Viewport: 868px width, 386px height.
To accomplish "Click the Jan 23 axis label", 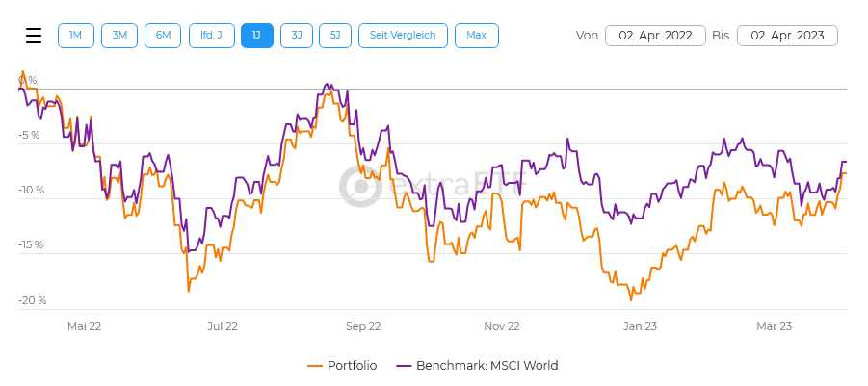I will tap(640, 326).
